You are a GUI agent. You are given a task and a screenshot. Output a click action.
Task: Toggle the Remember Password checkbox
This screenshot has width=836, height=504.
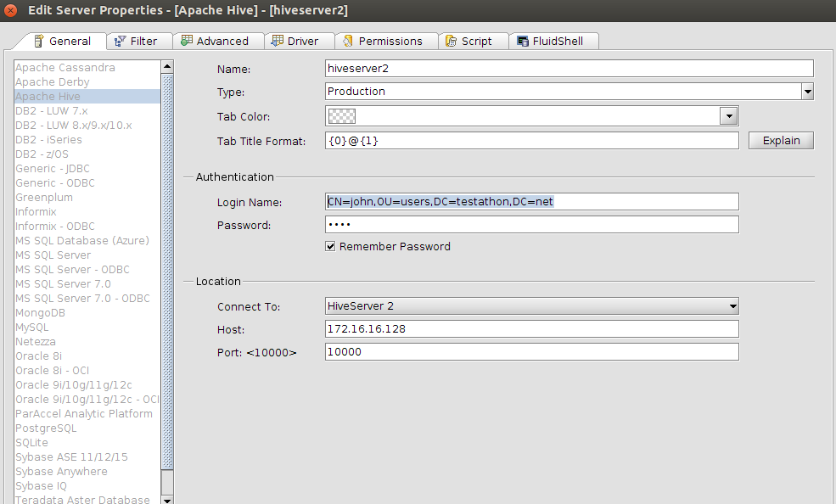330,246
